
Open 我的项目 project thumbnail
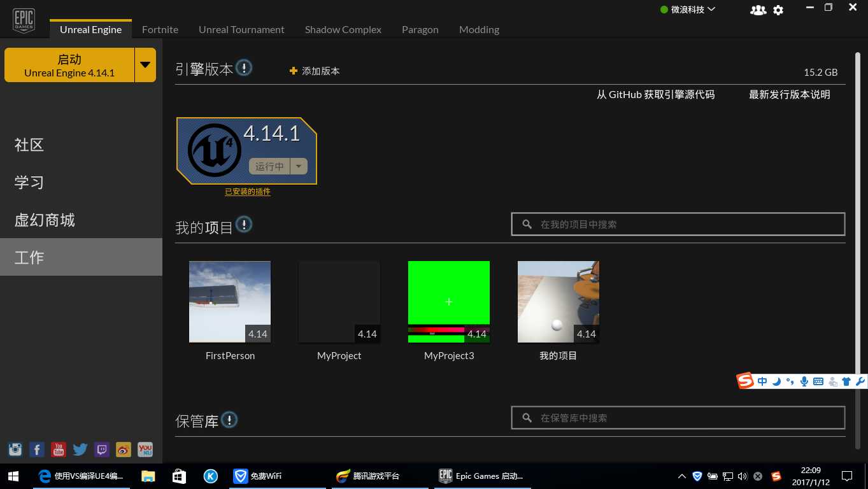click(559, 302)
